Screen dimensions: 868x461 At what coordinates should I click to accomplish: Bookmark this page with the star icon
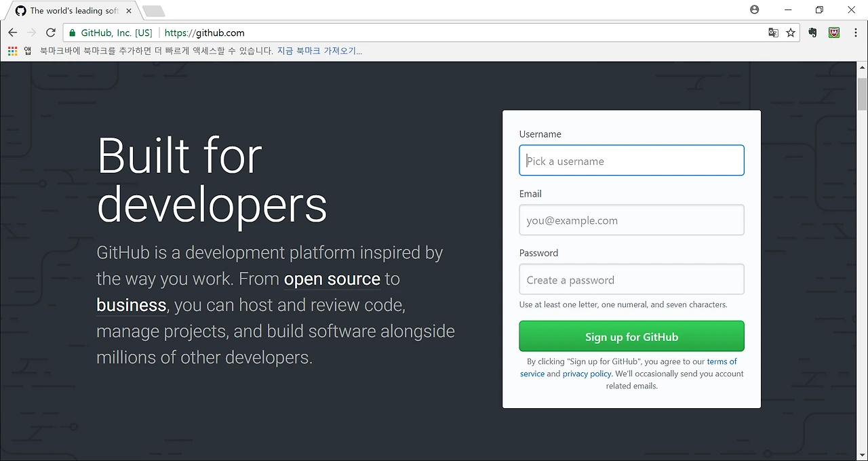pos(791,33)
